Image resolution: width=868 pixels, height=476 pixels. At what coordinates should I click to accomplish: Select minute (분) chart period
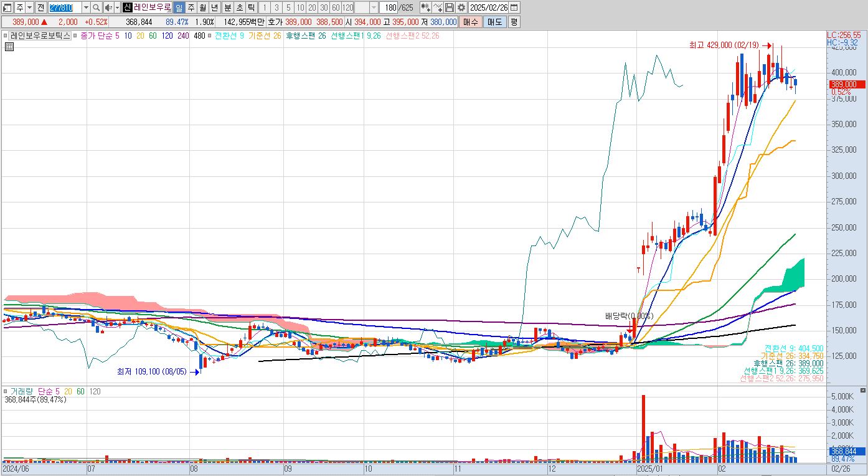[x=227, y=7]
